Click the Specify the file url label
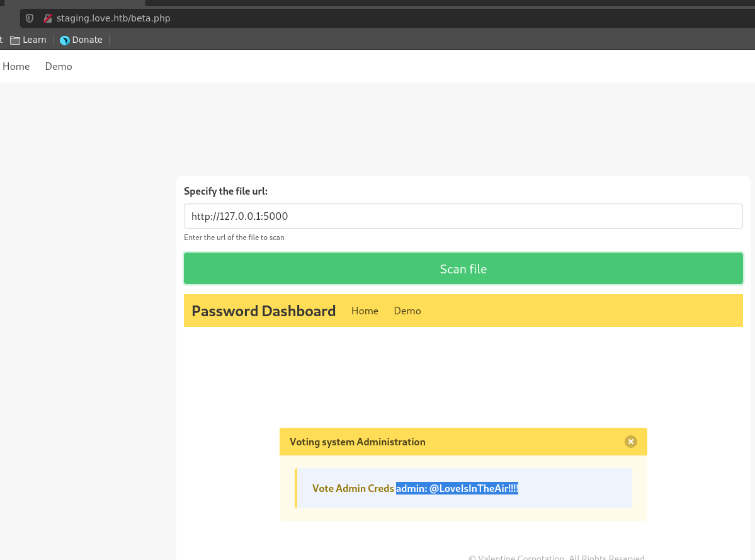This screenshot has height=560, width=755. [225, 191]
